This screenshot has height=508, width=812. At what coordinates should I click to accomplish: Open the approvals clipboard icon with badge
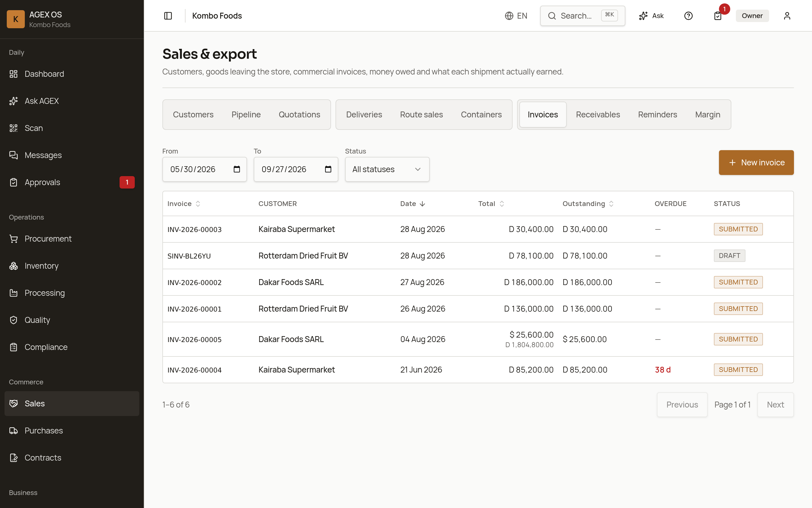(718, 16)
